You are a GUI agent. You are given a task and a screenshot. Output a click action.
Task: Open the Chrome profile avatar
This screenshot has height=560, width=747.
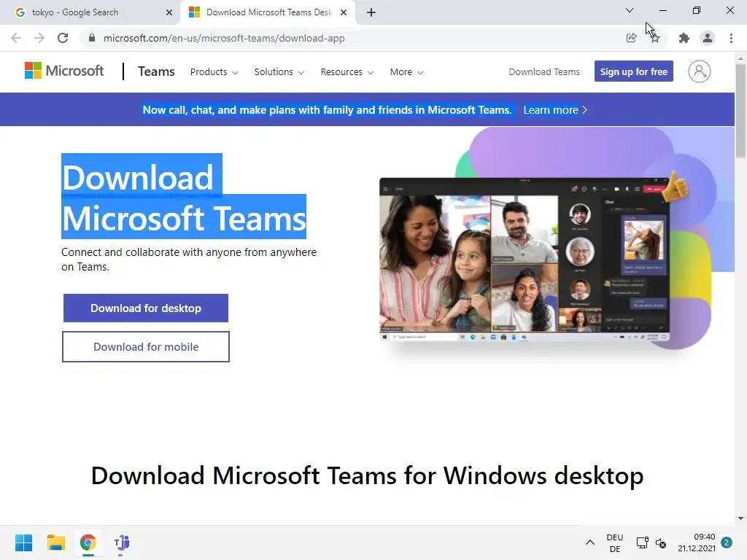click(708, 38)
